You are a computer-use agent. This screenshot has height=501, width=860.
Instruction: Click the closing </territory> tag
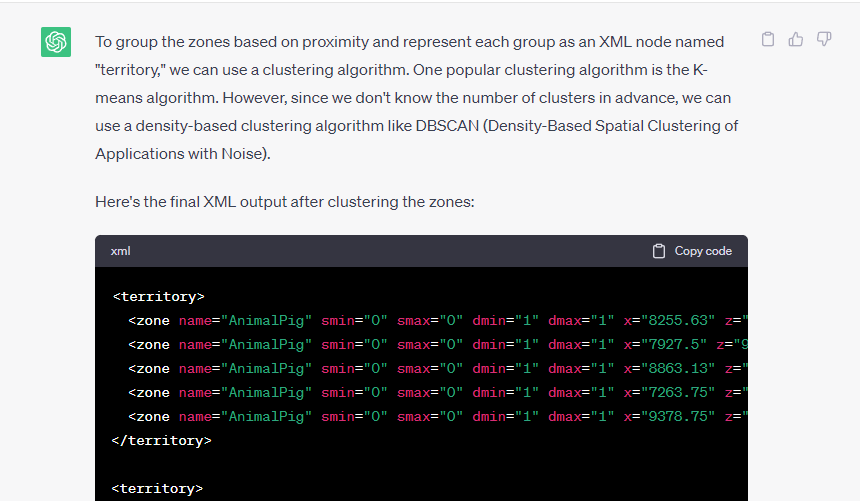(x=161, y=441)
